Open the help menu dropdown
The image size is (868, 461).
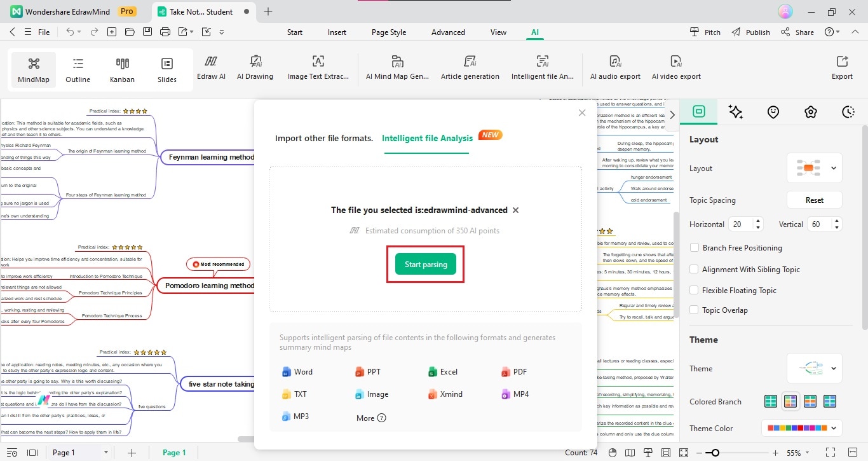[x=832, y=32]
